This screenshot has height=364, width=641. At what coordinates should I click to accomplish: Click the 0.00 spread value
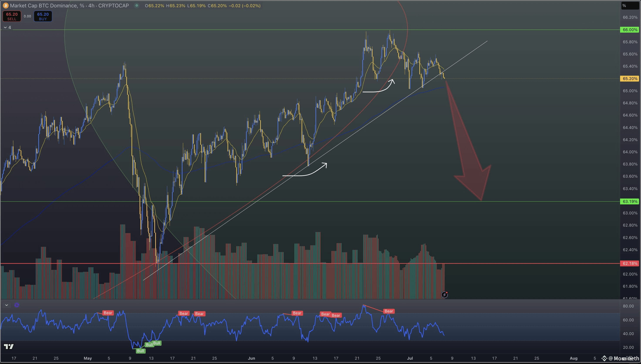coord(27,16)
